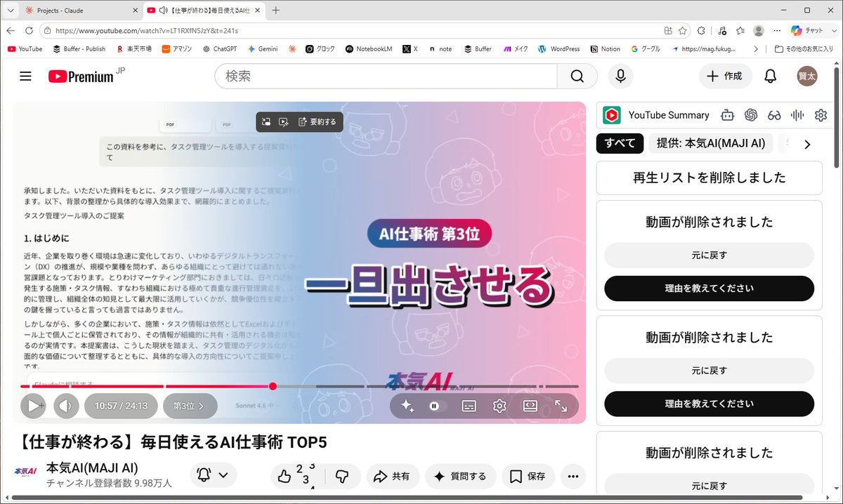Screen dimensions: 843x504
Task: Add page to favorites star icon
Action: pyautogui.click(x=683, y=31)
